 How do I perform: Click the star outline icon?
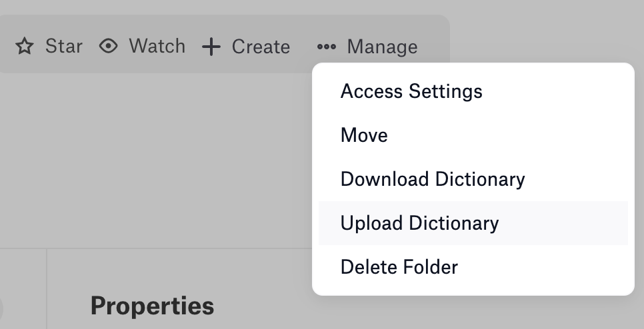click(x=25, y=46)
